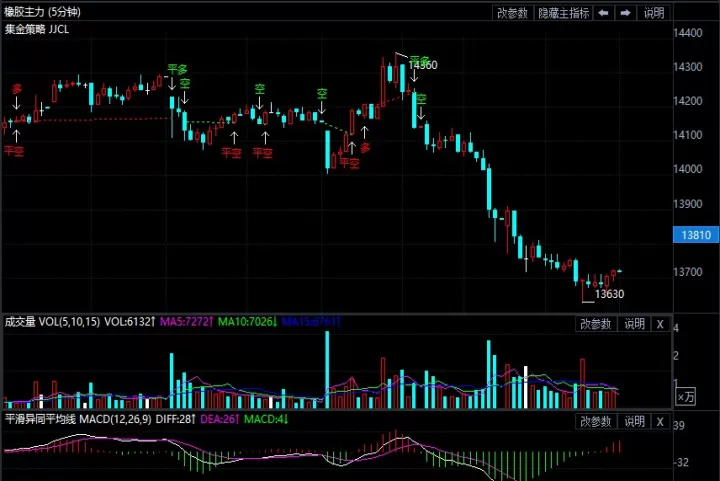Open 说明 in the MACD panel
The image size is (720, 481).
(634, 421)
